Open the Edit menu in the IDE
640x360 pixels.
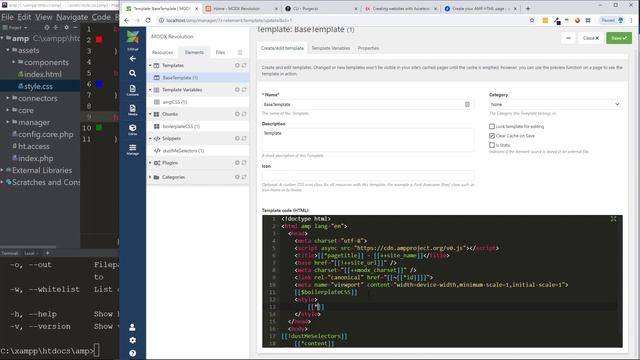click(24, 17)
